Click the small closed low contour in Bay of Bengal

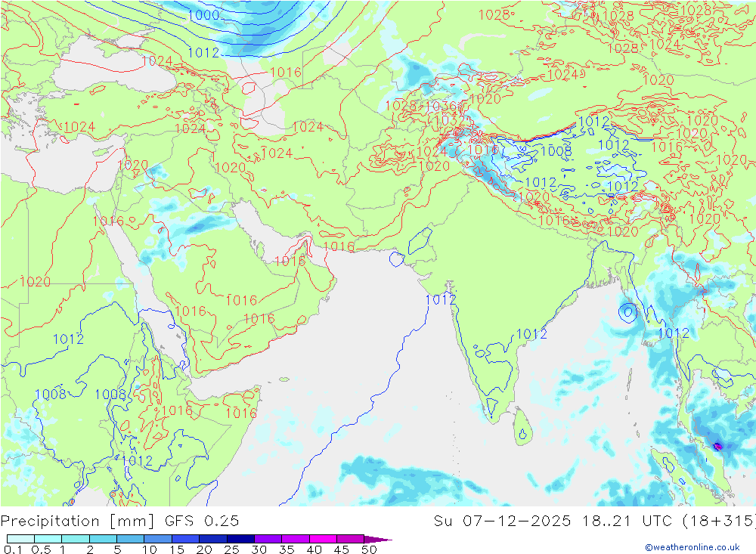pos(627,312)
